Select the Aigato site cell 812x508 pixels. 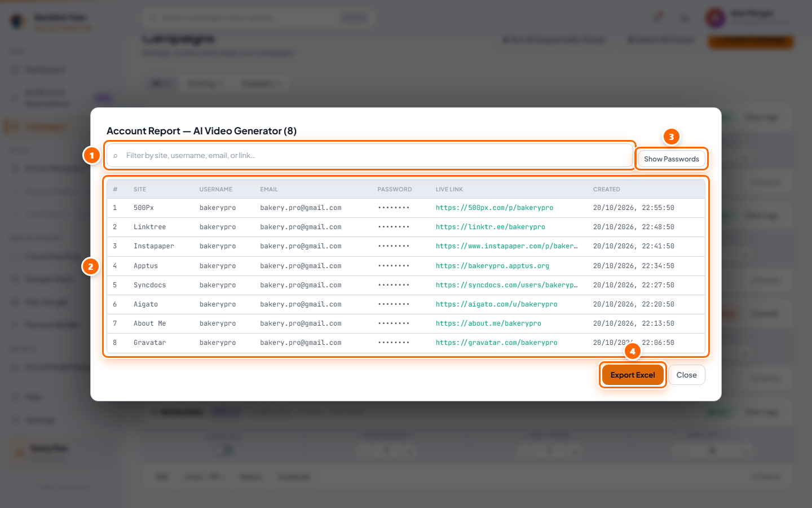[x=145, y=304]
